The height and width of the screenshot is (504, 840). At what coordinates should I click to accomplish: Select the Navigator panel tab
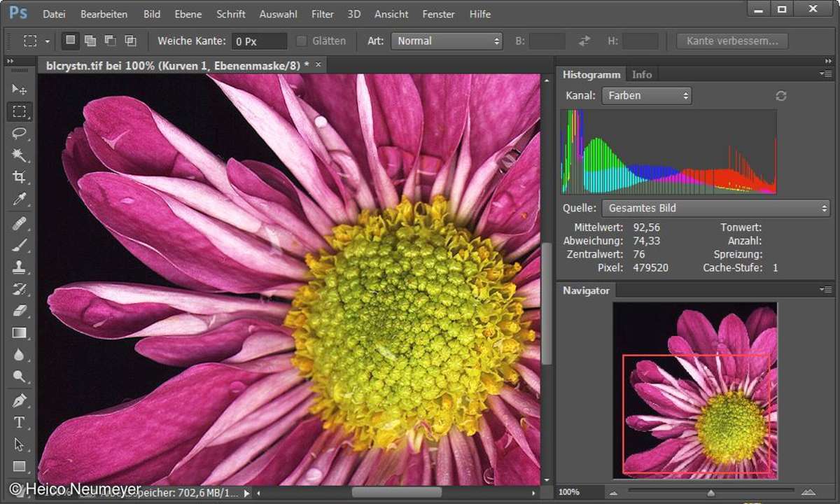tap(586, 290)
